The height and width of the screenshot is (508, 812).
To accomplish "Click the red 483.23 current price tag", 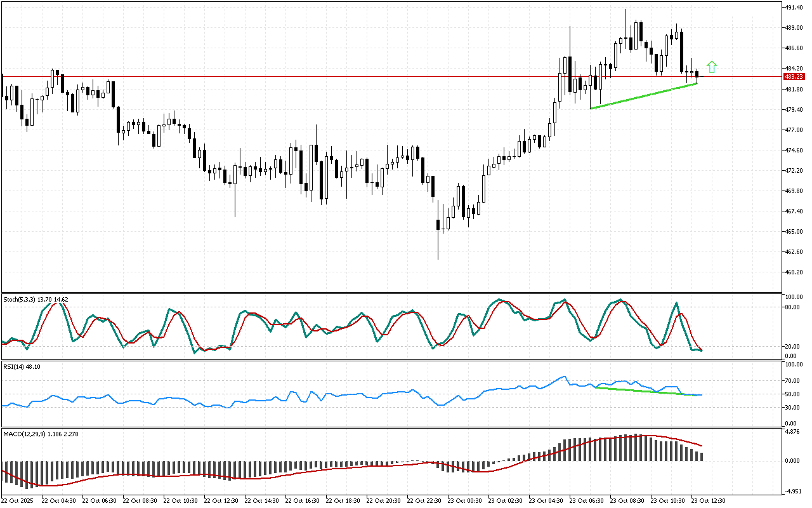I will tap(792, 76).
